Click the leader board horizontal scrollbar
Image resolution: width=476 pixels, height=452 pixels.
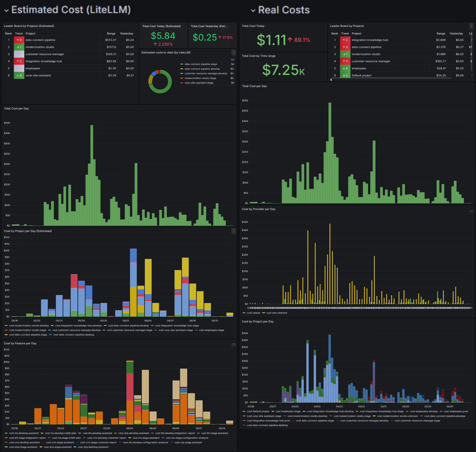tap(391, 78)
